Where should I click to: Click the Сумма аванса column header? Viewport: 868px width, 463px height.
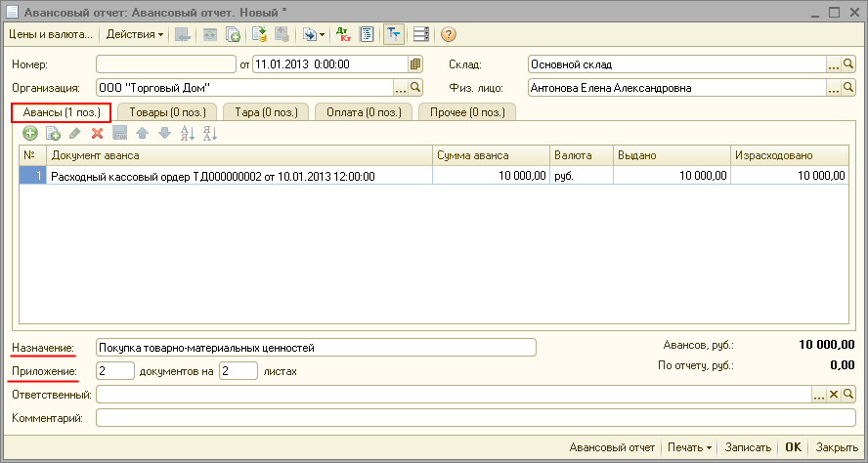pyautogui.click(x=491, y=155)
